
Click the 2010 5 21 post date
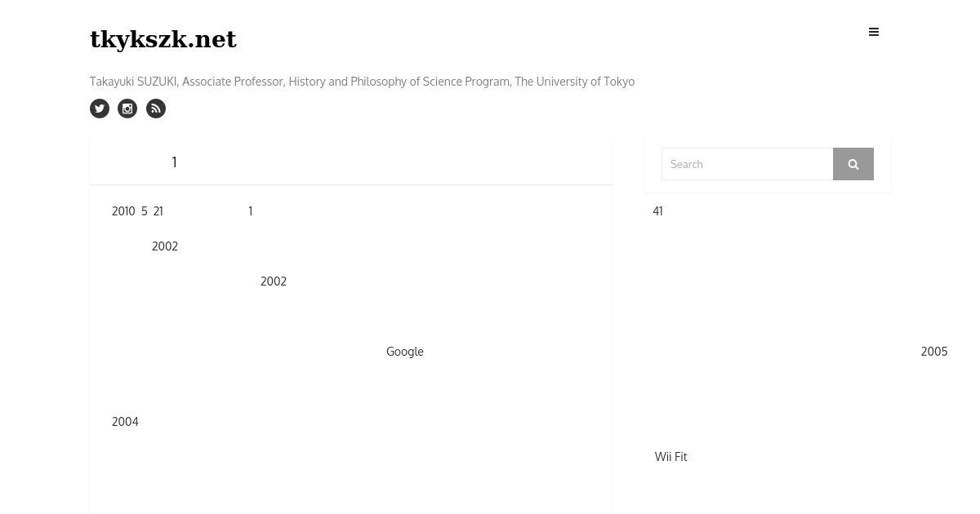pyautogui.click(x=137, y=211)
